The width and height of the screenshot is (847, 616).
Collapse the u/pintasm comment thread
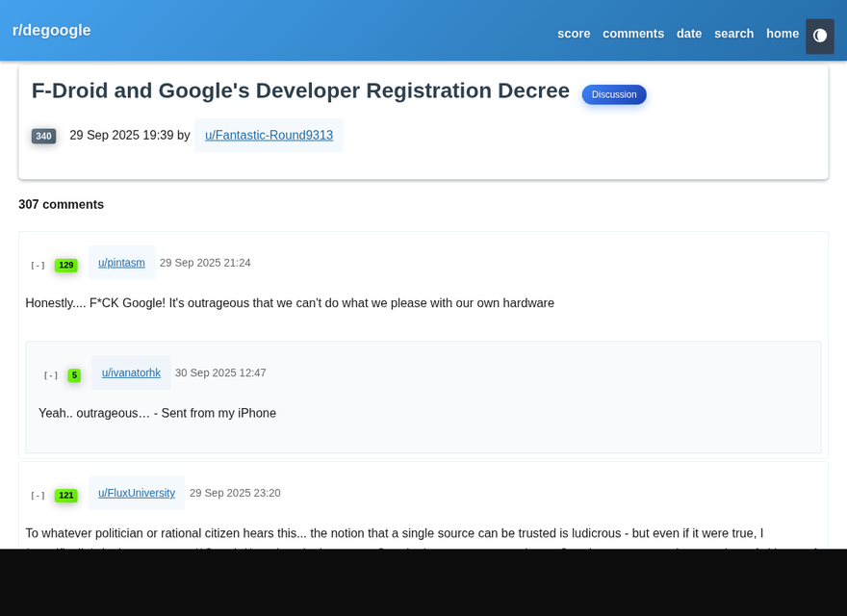point(38,266)
